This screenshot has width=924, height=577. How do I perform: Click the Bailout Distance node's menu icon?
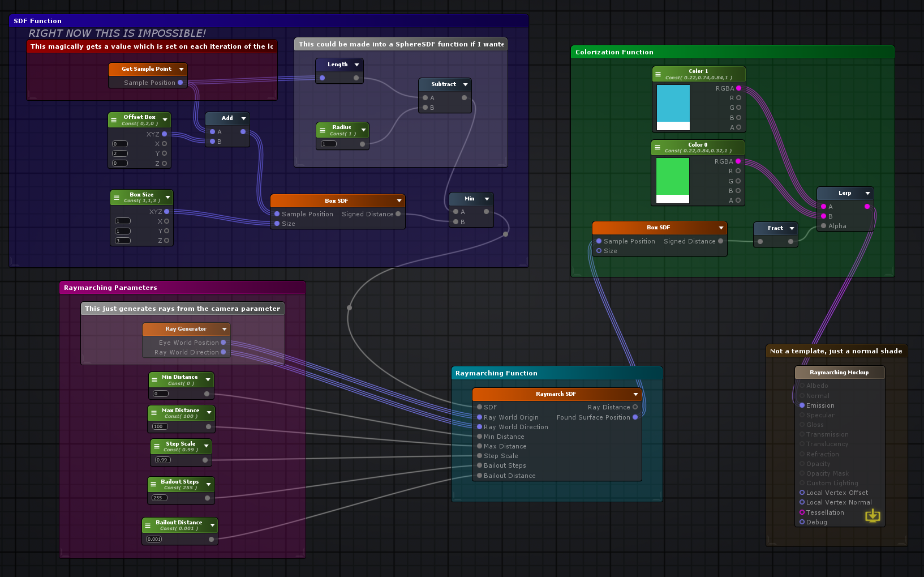(148, 525)
